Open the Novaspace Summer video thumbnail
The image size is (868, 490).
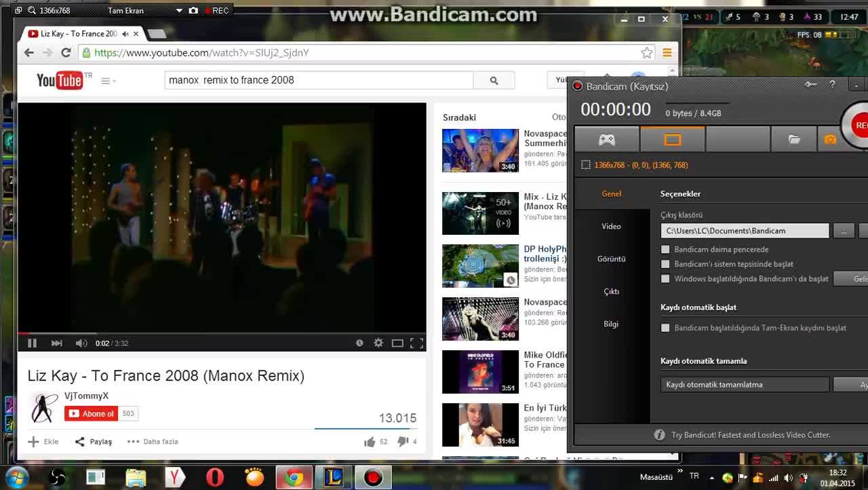(480, 151)
